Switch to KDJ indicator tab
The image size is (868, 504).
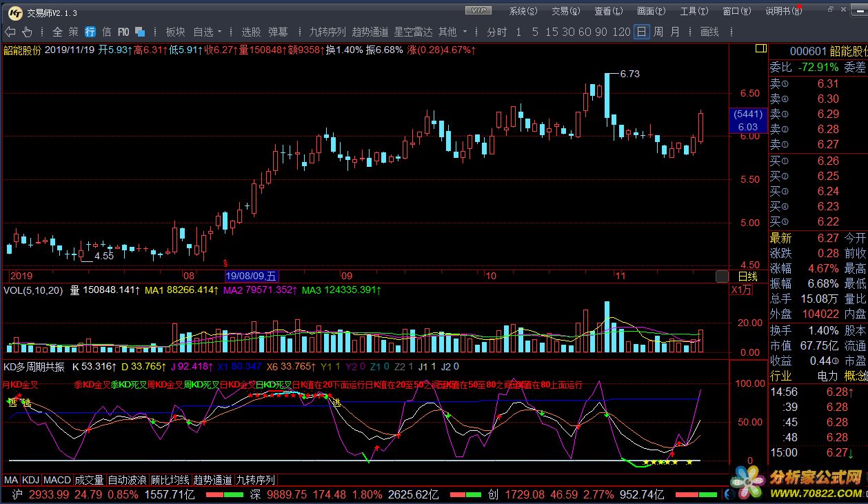[31, 480]
